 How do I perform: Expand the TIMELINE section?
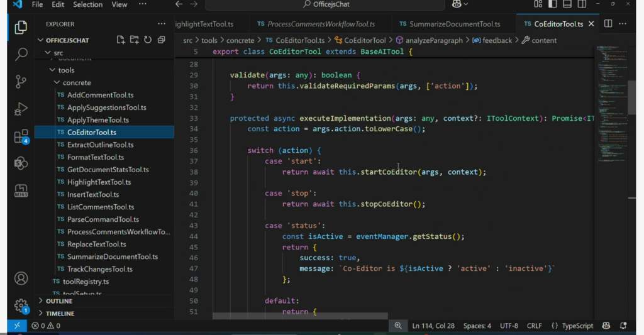click(60, 313)
